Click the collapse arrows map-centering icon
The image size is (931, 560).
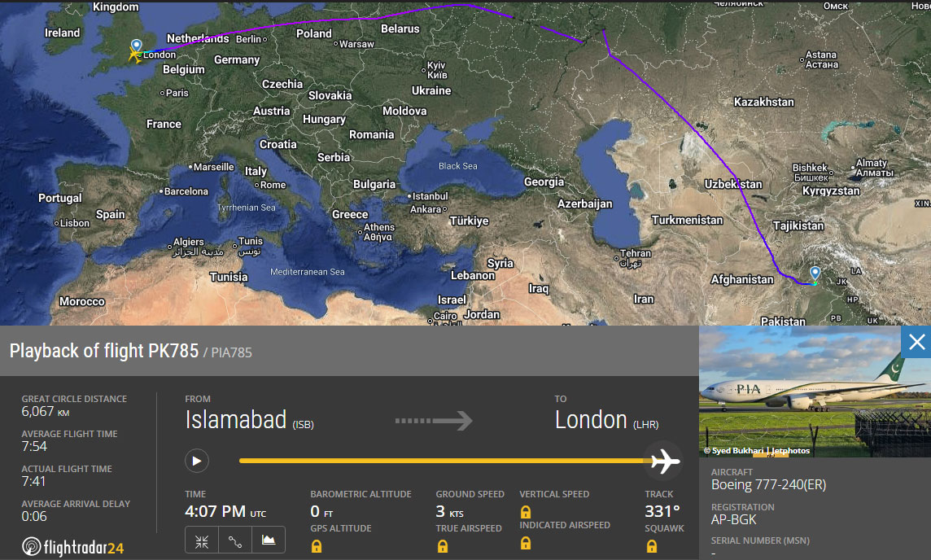pos(202,541)
